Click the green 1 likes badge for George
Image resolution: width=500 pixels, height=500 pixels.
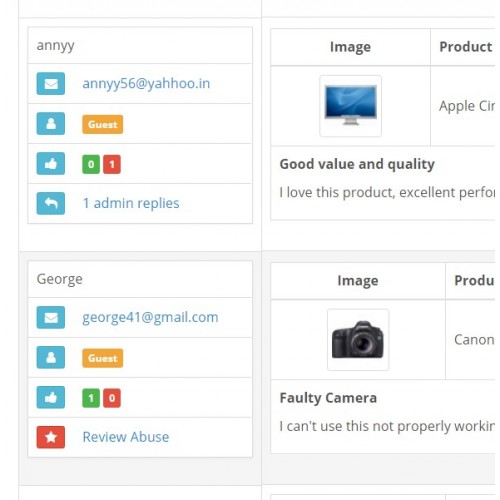tap(91, 398)
